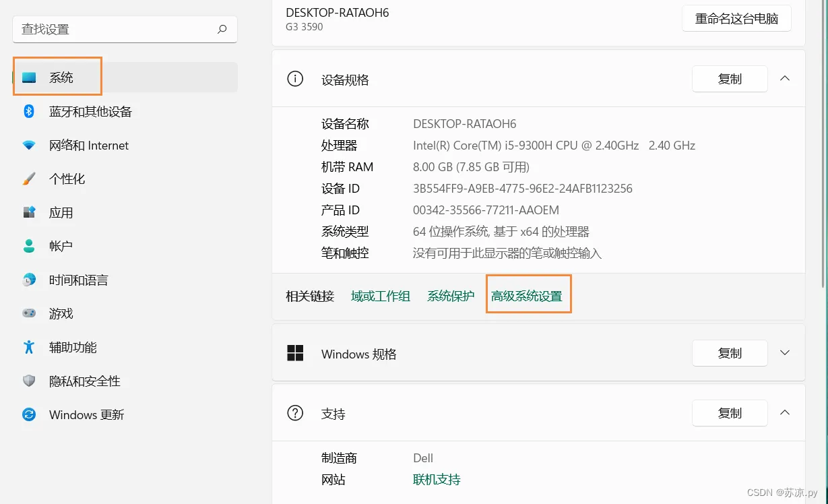Open the 高级系统设置 link
The width and height of the screenshot is (828, 504).
[527, 296]
